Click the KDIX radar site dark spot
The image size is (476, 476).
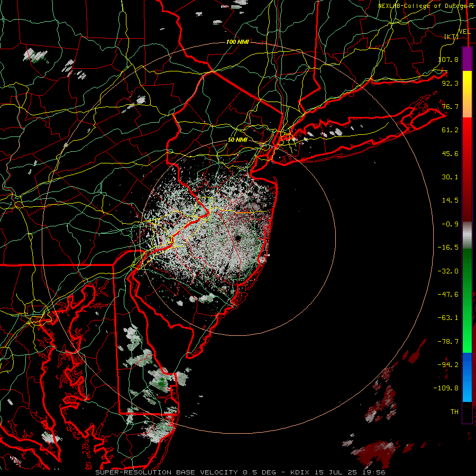(238, 238)
